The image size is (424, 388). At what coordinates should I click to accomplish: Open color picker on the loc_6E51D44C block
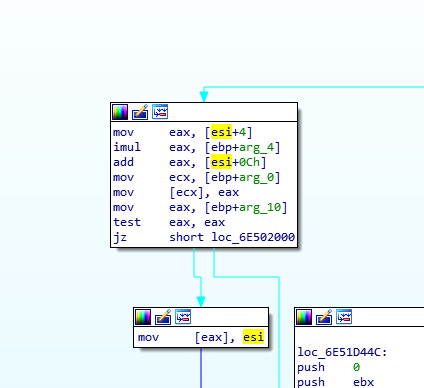(304, 317)
